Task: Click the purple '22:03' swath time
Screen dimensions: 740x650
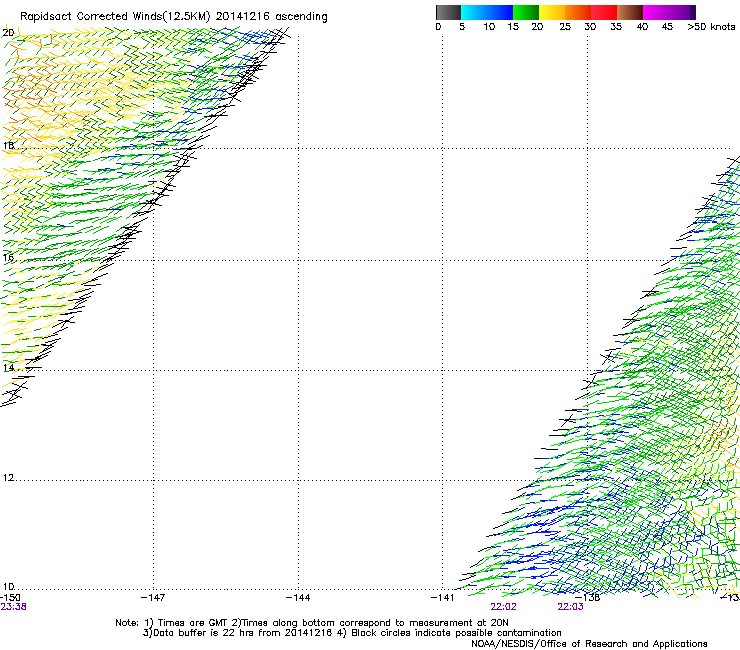Action: [x=571, y=607]
